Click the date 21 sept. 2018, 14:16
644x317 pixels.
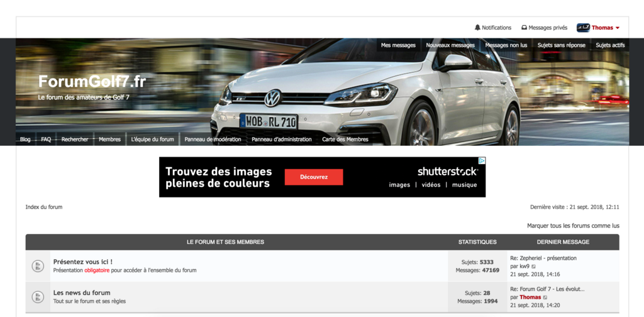pos(535,274)
